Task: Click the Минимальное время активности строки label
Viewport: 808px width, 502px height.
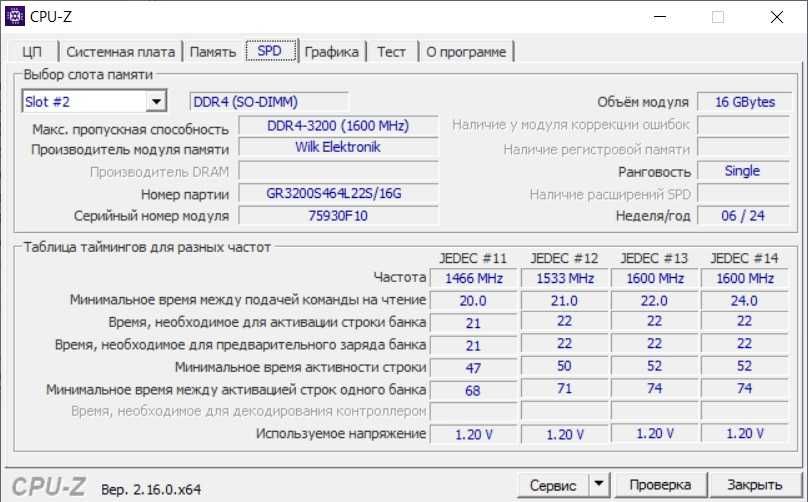Action: pyautogui.click(x=300, y=367)
